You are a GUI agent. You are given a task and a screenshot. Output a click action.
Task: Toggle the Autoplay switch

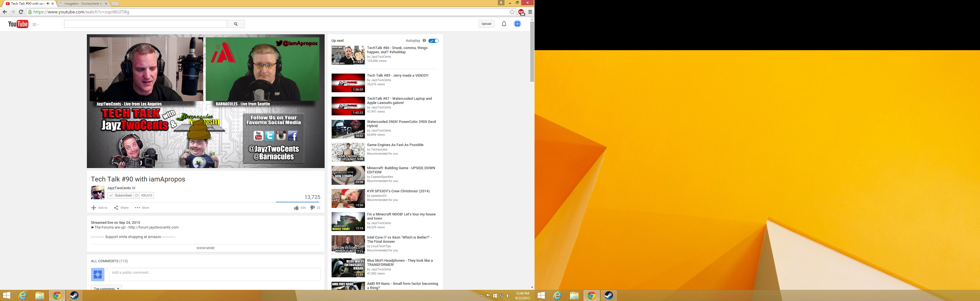tap(433, 41)
